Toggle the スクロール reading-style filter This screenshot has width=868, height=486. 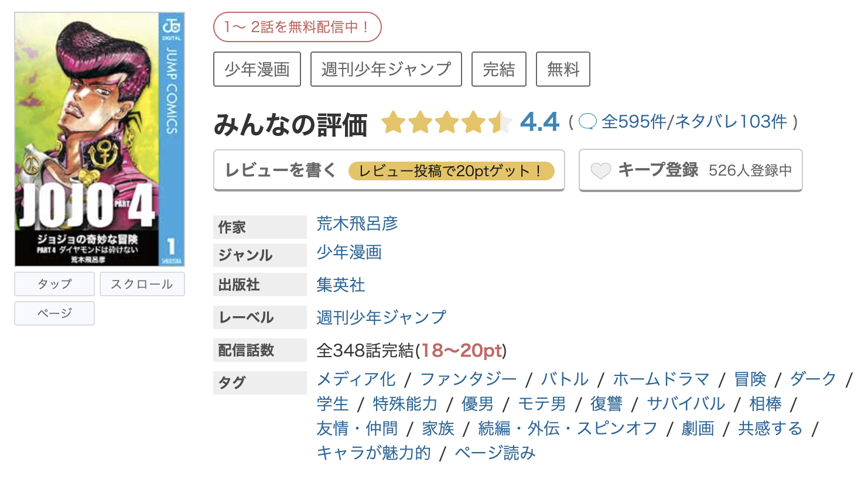[x=142, y=284]
